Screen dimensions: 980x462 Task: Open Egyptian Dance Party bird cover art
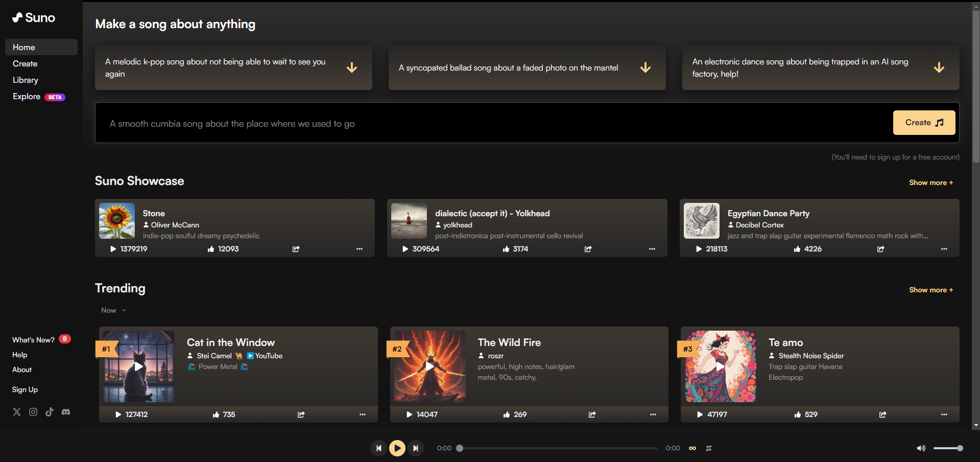click(702, 221)
